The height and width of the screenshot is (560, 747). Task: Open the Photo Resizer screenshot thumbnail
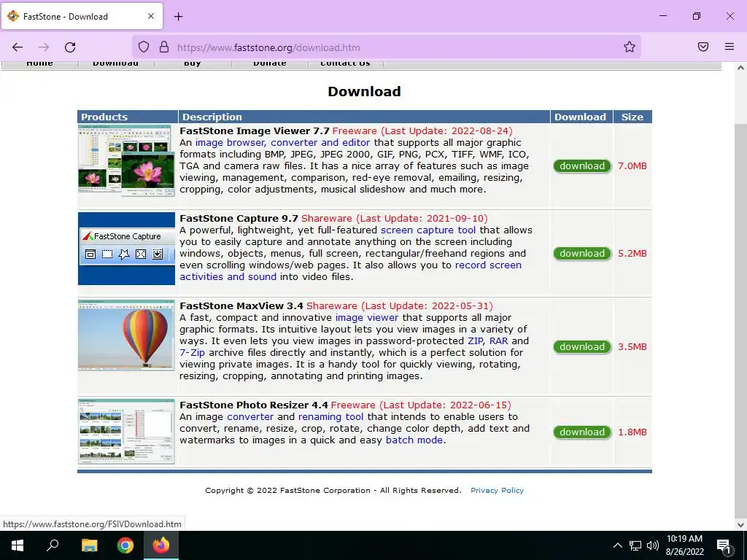(126, 432)
